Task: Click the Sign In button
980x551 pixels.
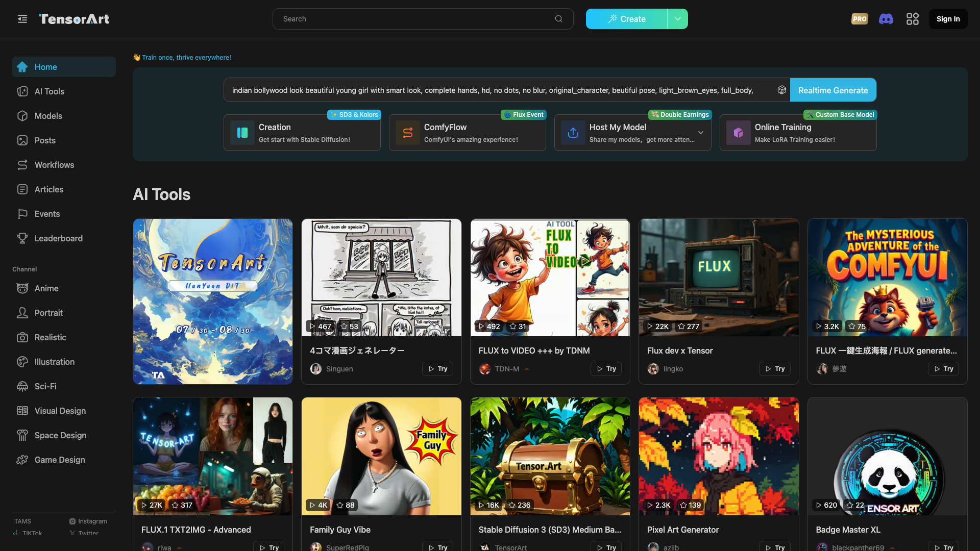Action: pos(948,19)
